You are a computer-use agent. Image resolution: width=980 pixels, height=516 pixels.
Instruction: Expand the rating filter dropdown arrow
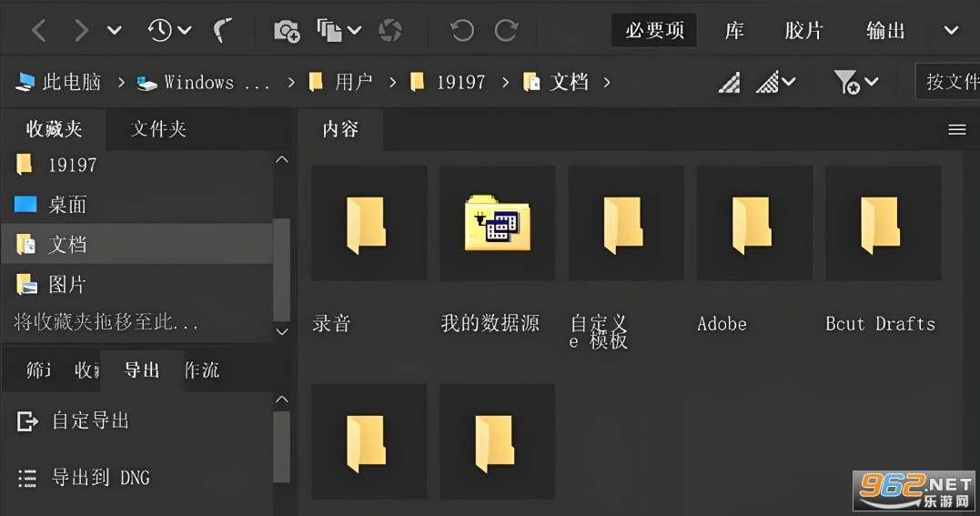[x=872, y=82]
